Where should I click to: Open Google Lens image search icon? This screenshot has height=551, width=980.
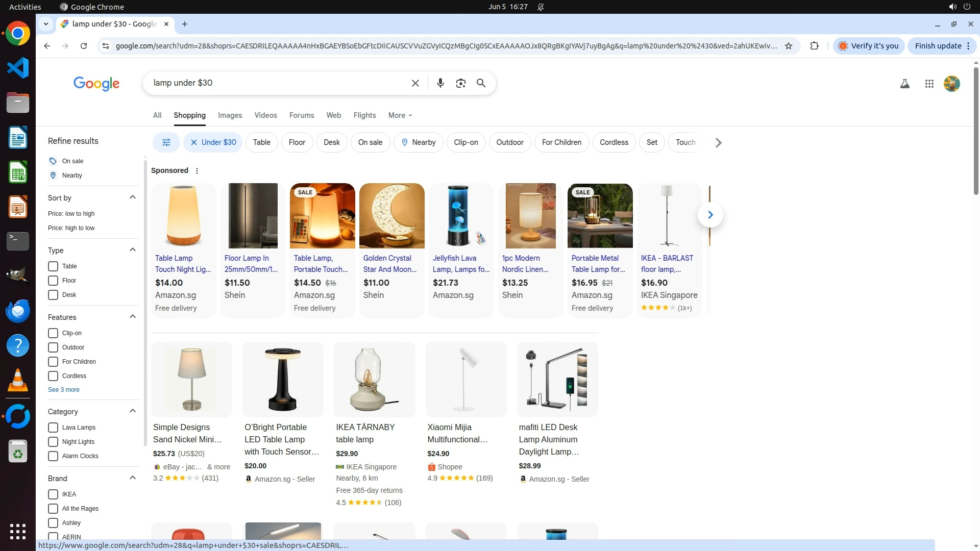(460, 83)
